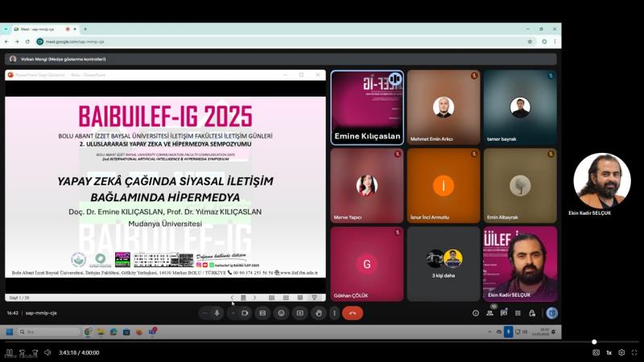Show the participants people panel
The image size is (644, 362).
(489, 313)
